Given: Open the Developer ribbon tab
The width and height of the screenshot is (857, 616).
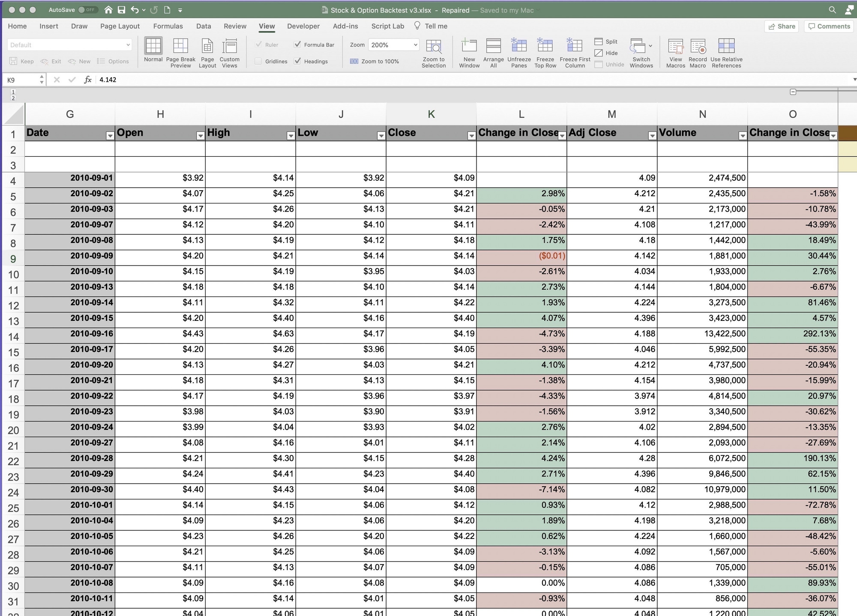Looking at the screenshot, I should [x=303, y=26].
